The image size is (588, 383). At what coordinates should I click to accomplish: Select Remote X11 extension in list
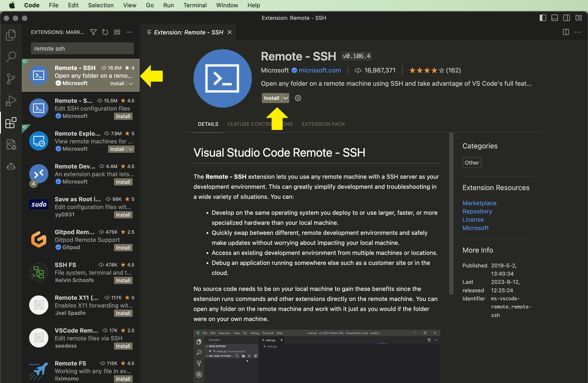tap(80, 305)
